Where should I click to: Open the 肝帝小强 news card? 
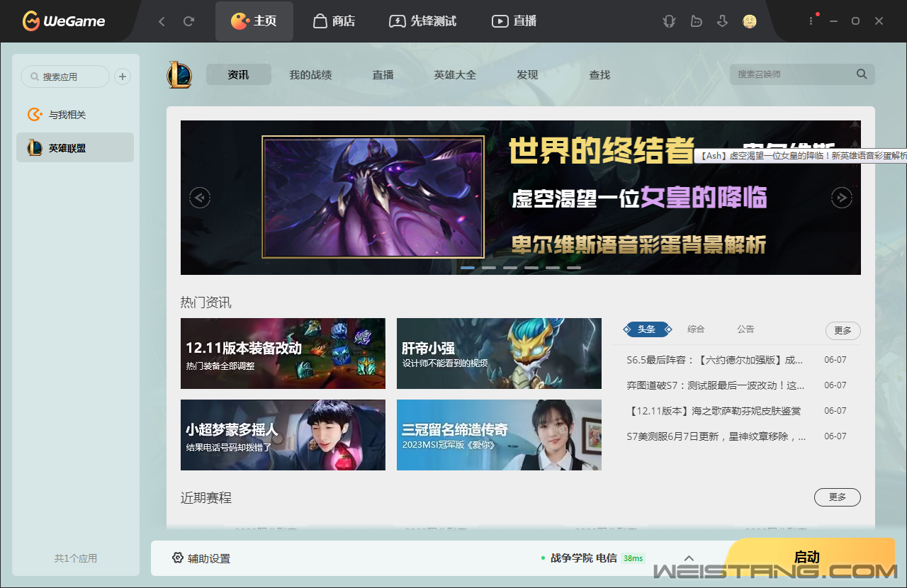499,354
